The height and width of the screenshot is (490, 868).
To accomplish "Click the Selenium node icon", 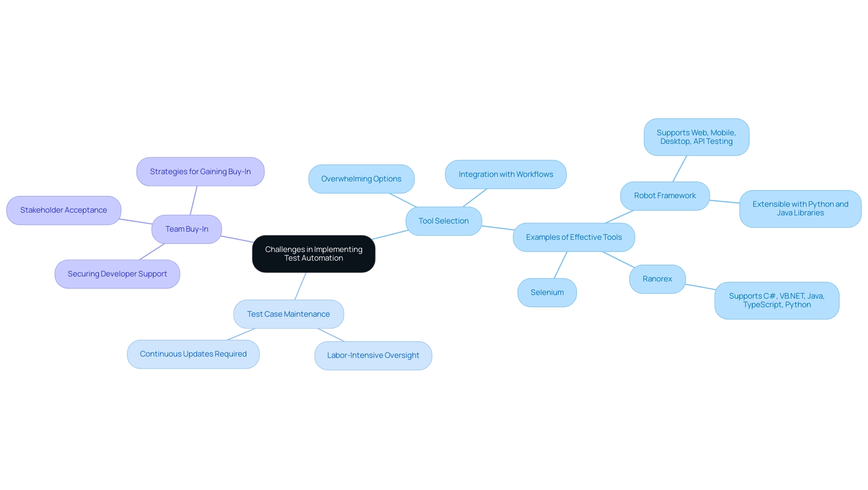I will (x=547, y=292).
